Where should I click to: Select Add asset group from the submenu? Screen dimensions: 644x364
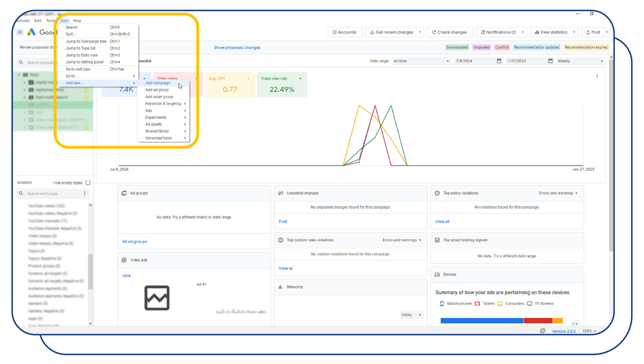pos(163,97)
